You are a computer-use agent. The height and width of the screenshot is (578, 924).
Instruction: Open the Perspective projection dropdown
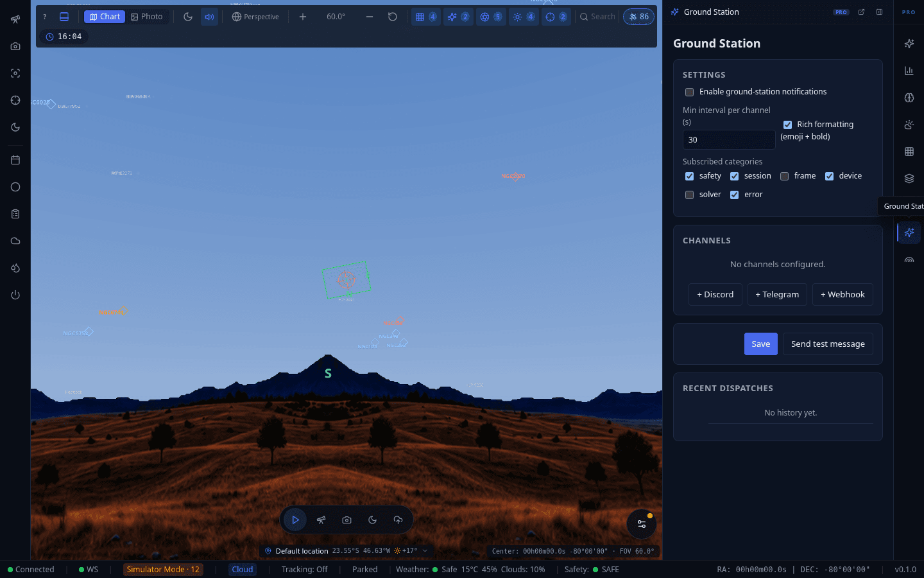[x=255, y=17]
